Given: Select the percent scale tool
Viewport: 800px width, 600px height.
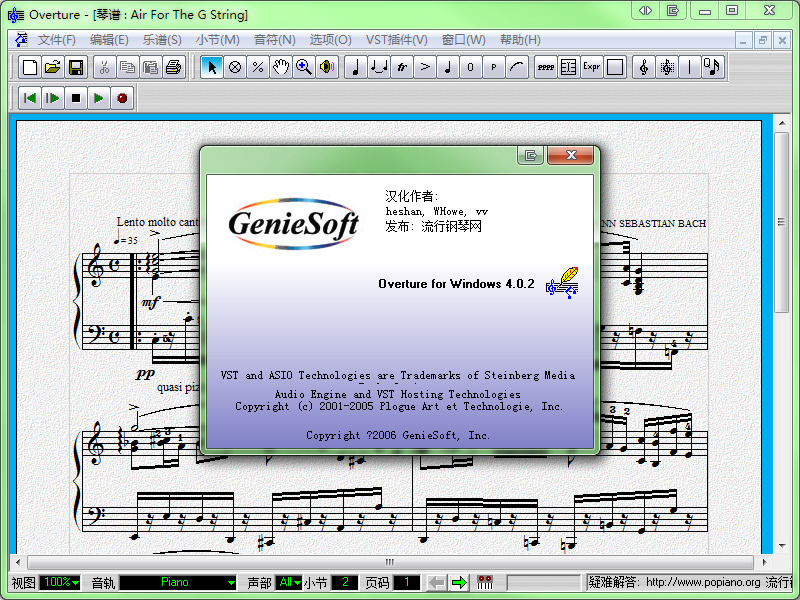Looking at the screenshot, I should 258,67.
